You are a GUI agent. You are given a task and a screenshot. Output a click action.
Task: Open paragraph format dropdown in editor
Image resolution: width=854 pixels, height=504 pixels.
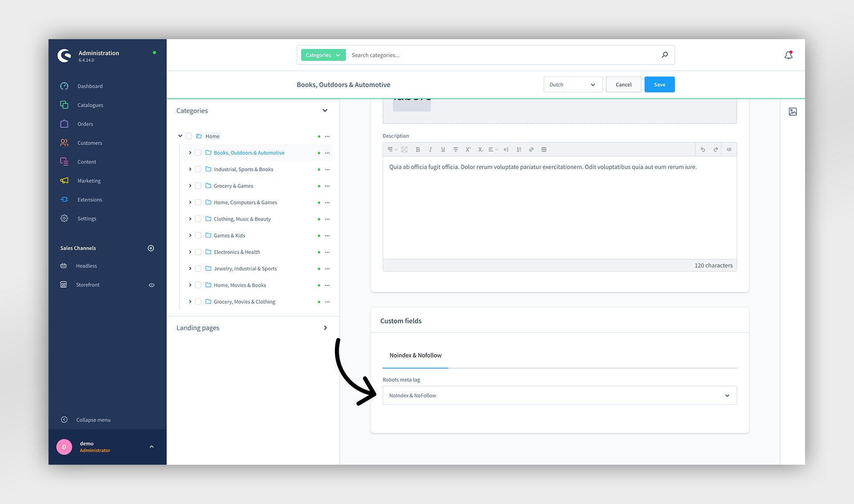click(392, 149)
